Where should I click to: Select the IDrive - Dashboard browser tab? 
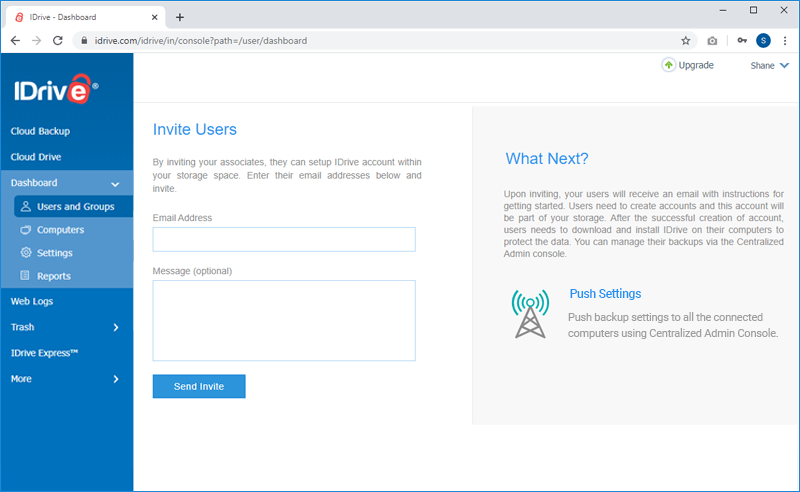[x=86, y=17]
